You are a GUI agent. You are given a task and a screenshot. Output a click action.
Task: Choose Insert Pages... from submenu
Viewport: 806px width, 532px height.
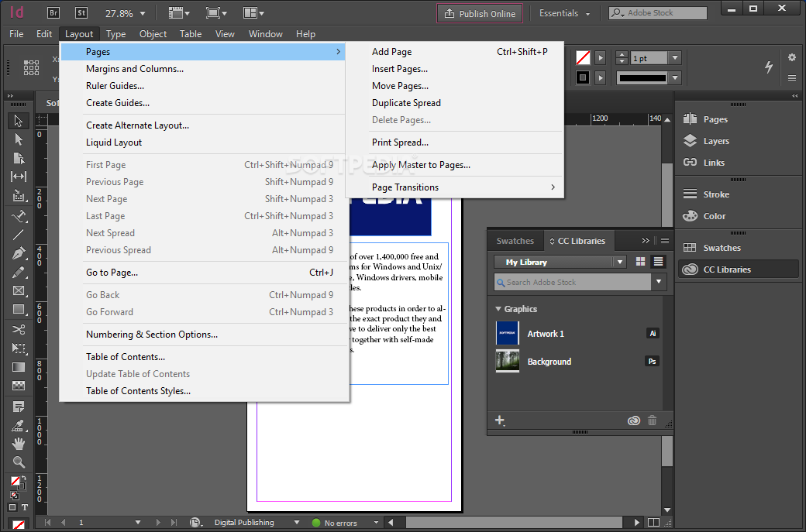tap(455, 69)
